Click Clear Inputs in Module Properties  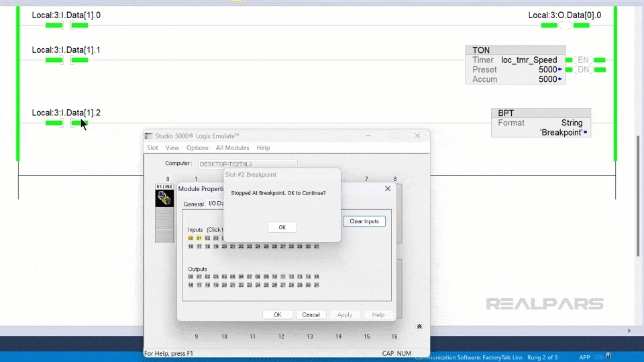click(364, 221)
